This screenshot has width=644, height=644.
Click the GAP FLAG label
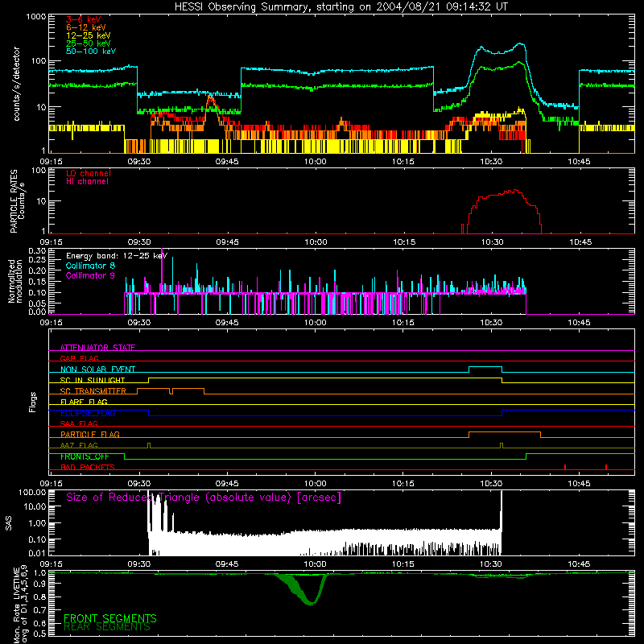coord(79,358)
